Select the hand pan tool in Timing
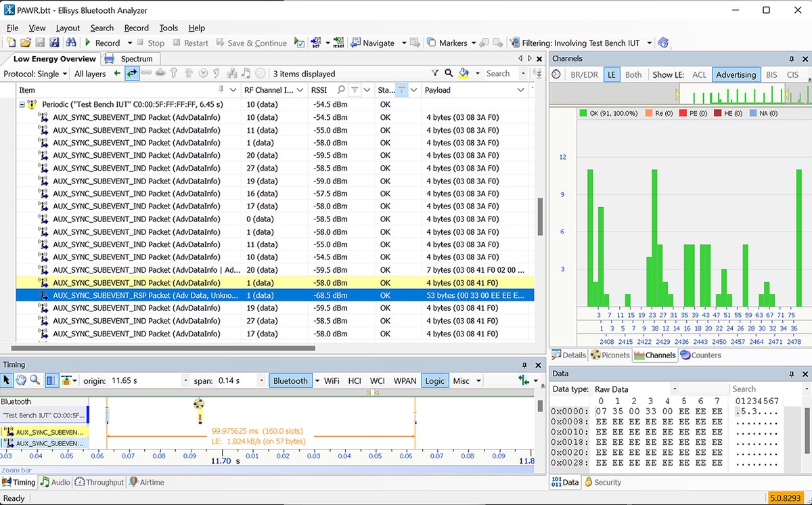The width and height of the screenshot is (812, 505). (x=21, y=380)
